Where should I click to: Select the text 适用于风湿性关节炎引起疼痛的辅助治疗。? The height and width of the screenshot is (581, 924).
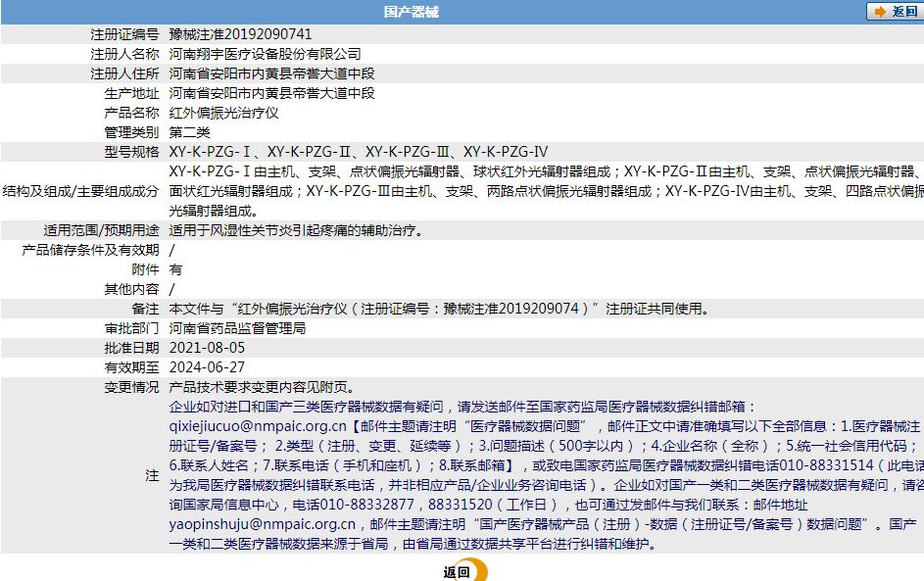pos(298,230)
